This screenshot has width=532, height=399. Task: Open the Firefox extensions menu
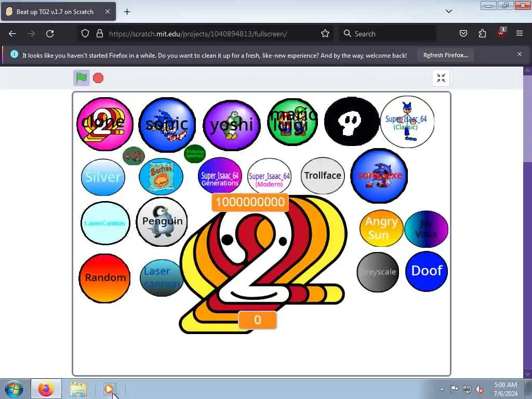482,34
